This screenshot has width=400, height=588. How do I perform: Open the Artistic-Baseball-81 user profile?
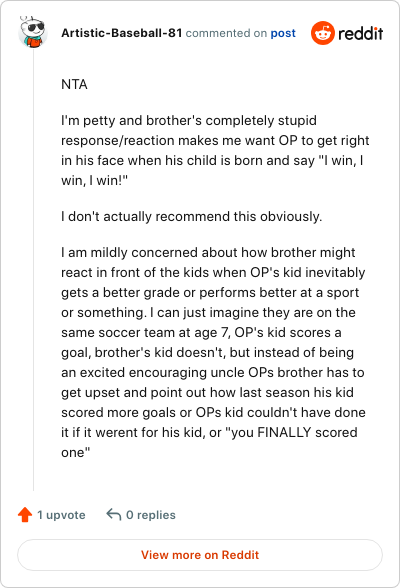click(121, 33)
